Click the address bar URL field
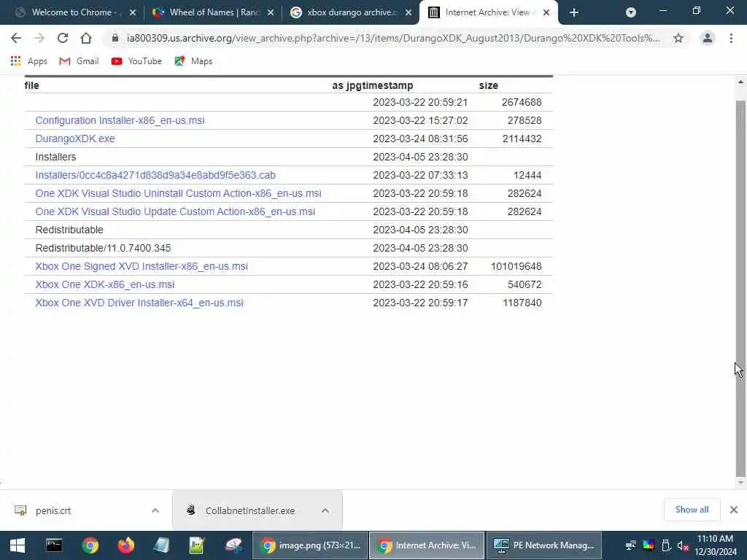Screen dimensions: 747x560 point(393,38)
